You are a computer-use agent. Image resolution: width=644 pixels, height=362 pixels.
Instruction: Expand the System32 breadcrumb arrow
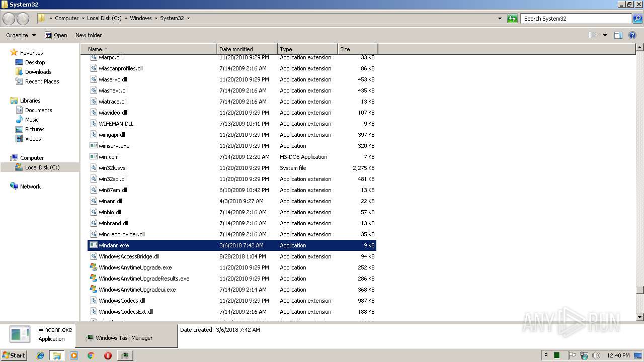188,18
